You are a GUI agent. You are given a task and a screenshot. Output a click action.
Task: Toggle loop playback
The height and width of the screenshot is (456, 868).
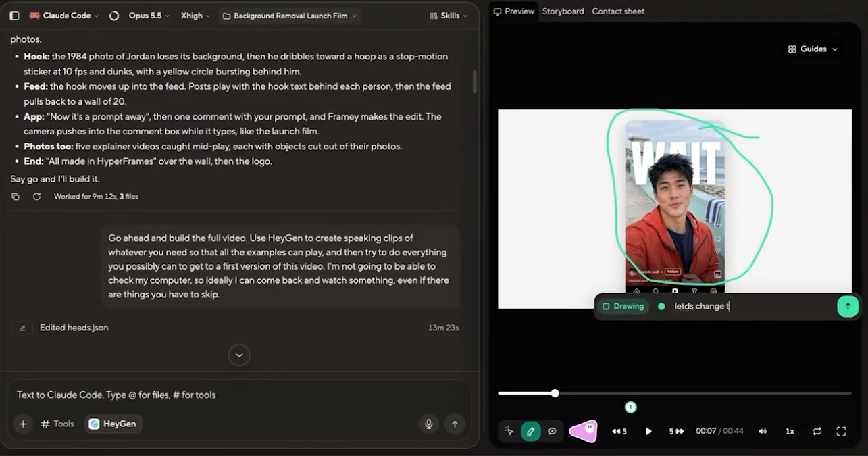coord(817,431)
